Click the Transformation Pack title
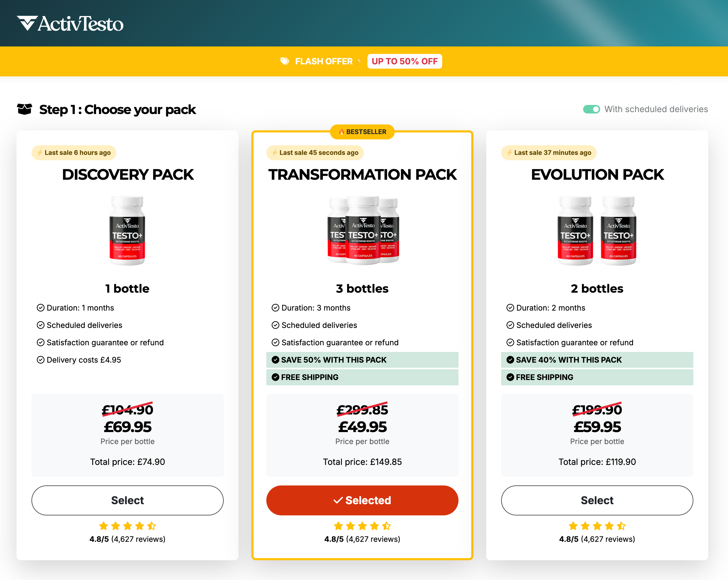728x580 pixels. pyautogui.click(x=362, y=174)
